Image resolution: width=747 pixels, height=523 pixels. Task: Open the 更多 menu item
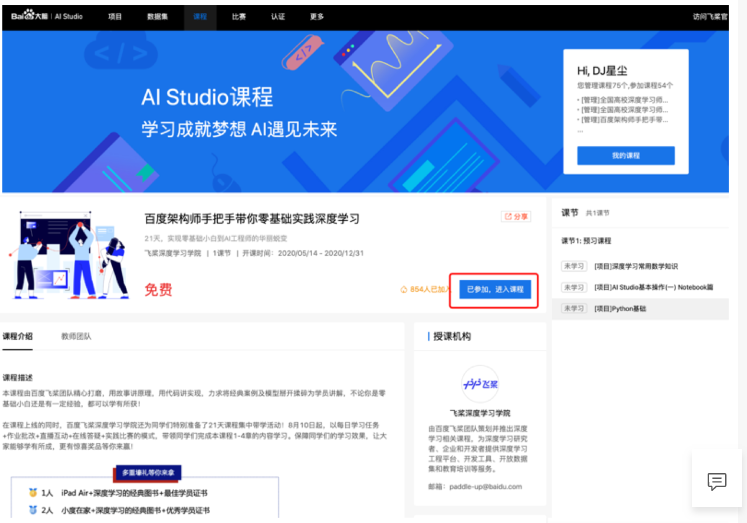click(317, 17)
